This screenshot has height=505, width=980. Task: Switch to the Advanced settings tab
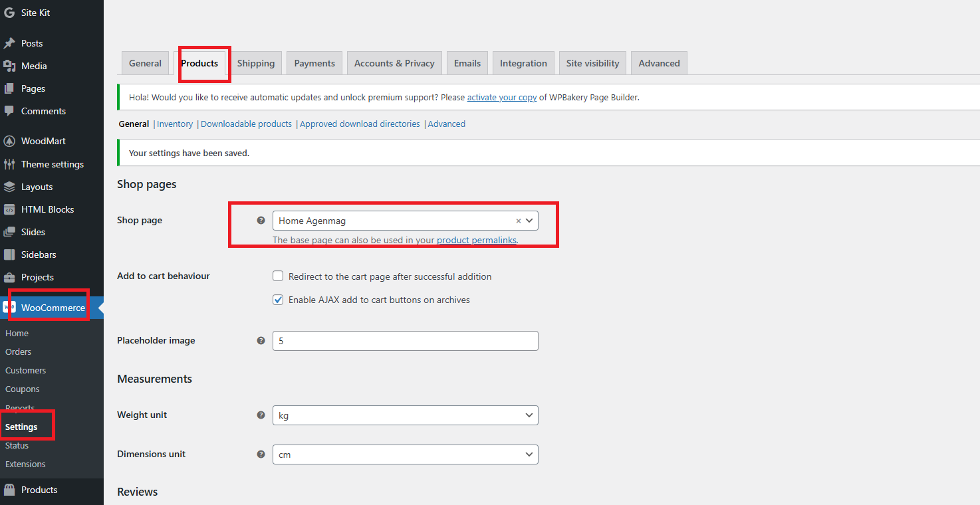pos(659,63)
